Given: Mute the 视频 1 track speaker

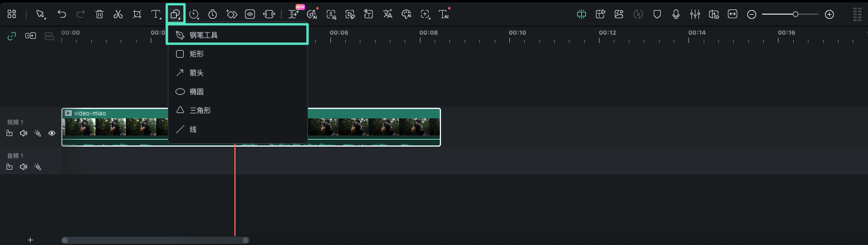Looking at the screenshot, I should tap(24, 134).
